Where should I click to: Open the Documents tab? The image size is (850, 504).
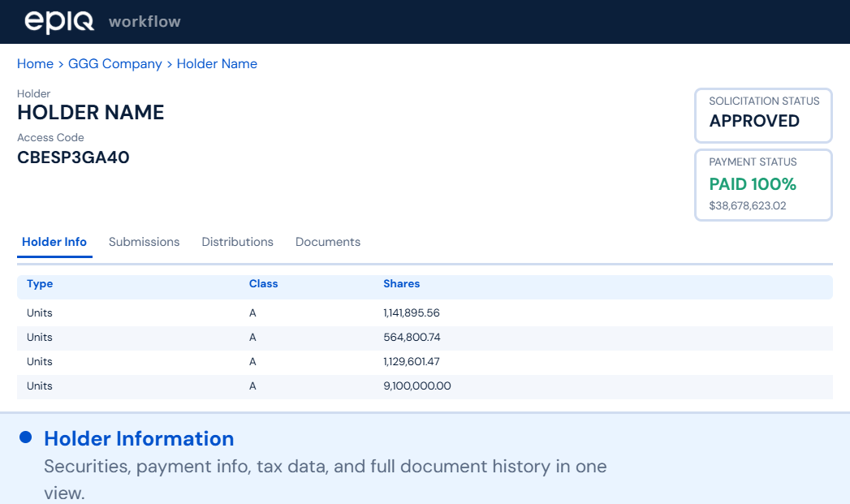click(x=328, y=242)
